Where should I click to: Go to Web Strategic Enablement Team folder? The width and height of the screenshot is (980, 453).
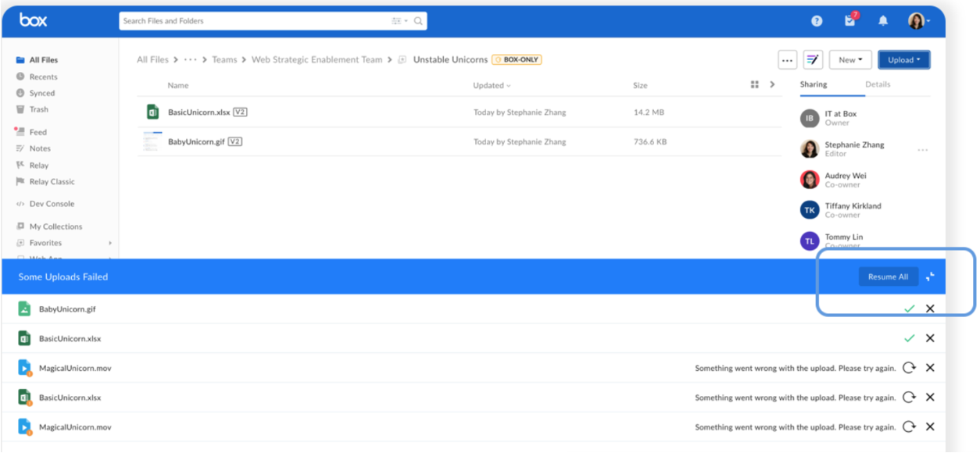pos(317,59)
